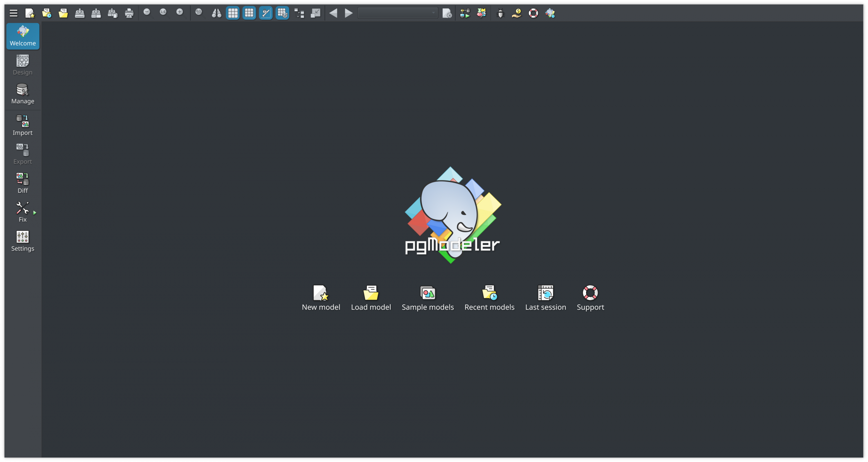Toggle the show grid button
Viewport: 868px width, 462px height.
[233, 13]
